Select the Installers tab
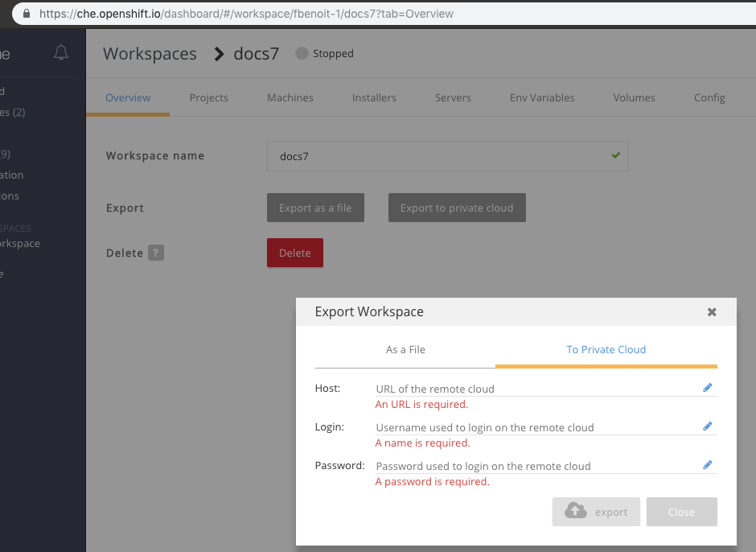756x552 pixels. tap(374, 98)
